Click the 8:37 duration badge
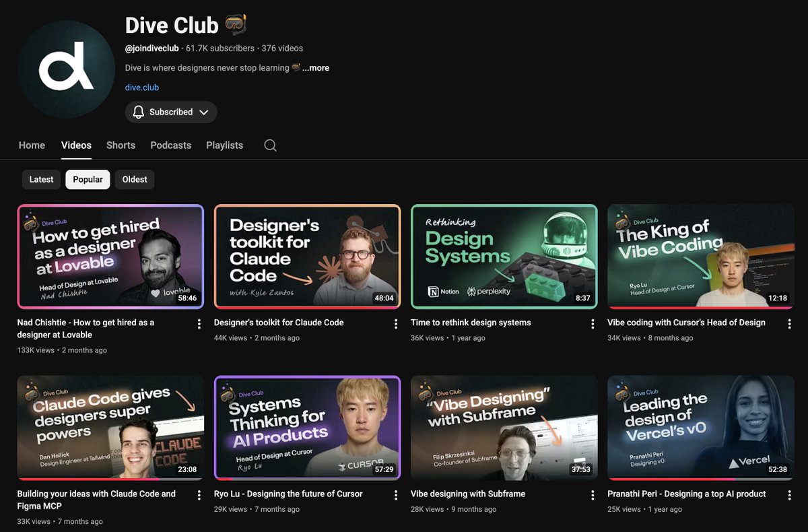Image resolution: width=808 pixels, height=532 pixels. 583,298
